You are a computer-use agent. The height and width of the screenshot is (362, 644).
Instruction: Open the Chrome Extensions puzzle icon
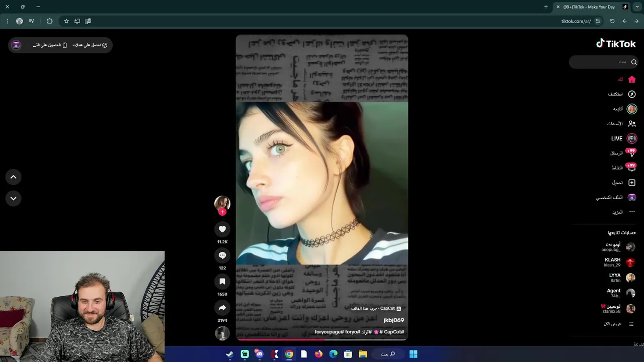pos(49,21)
